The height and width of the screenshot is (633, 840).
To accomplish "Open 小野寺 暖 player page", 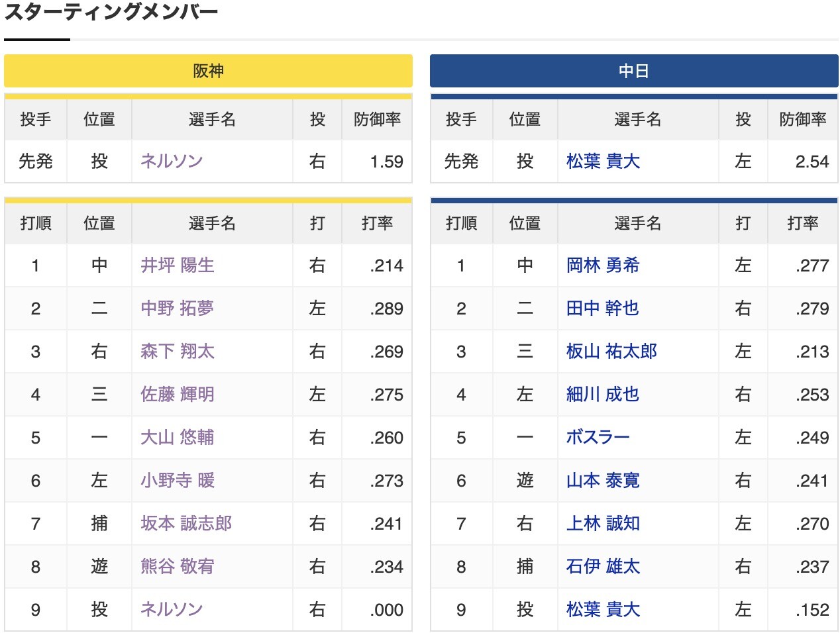I will [x=178, y=480].
